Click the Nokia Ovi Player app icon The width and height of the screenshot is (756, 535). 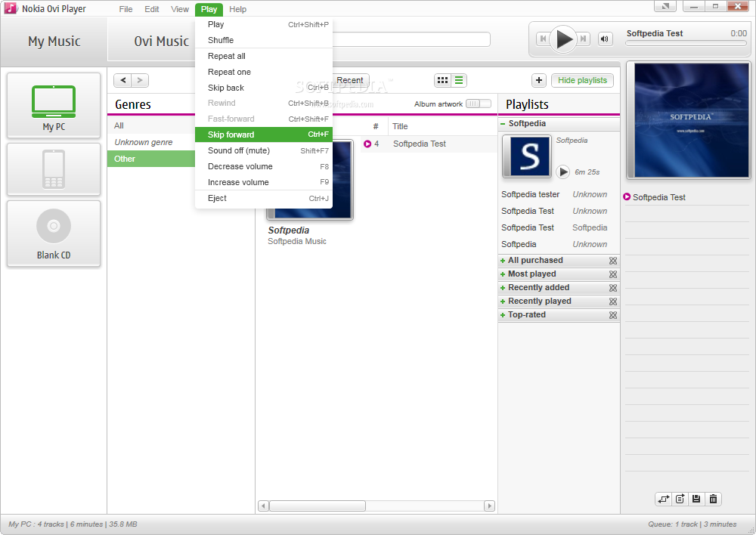click(10, 8)
